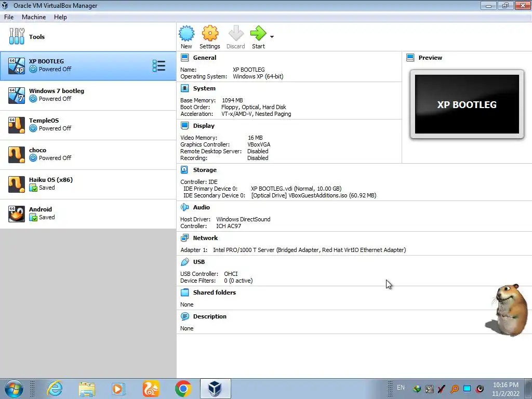532x399 pixels.
Task: Open the Machine menu
Action: click(x=34, y=17)
